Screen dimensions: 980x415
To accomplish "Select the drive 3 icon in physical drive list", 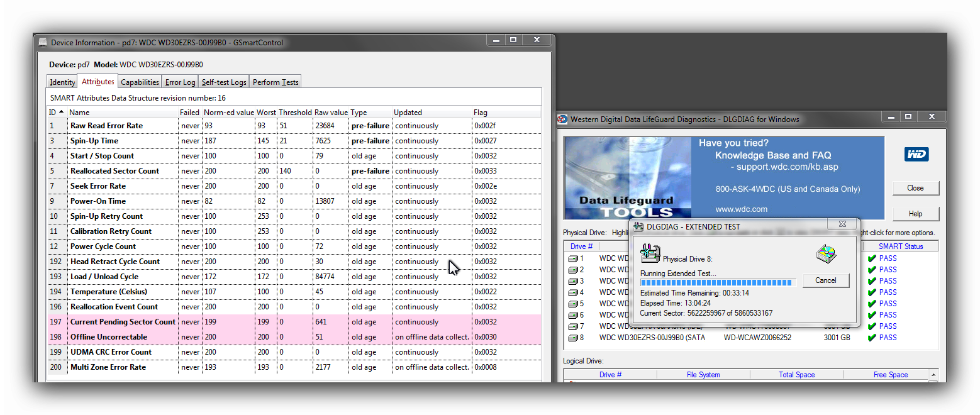I will [573, 281].
